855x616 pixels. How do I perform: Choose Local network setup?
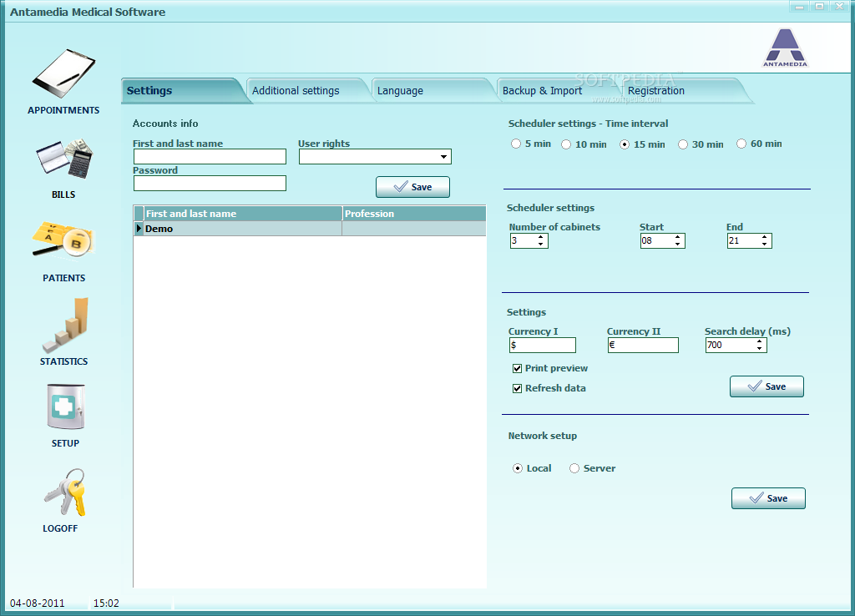(518, 468)
